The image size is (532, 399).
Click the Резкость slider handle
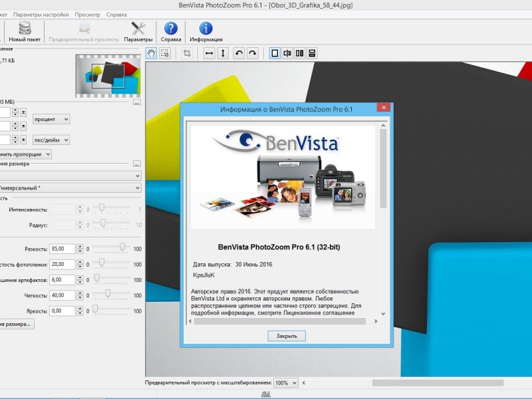pos(122,247)
